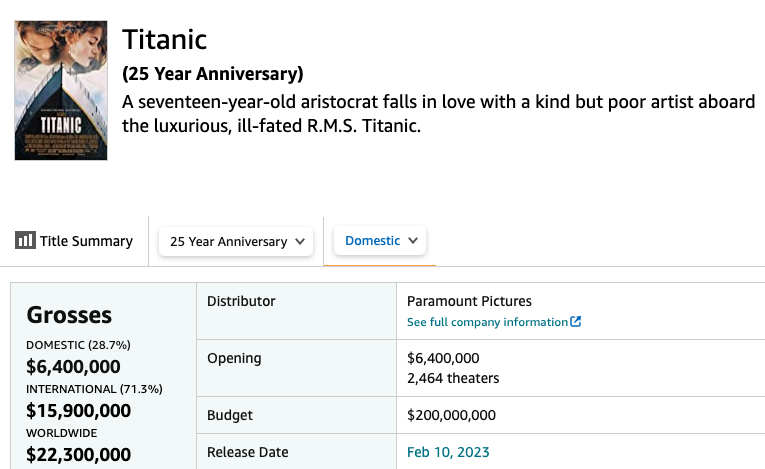The height and width of the screenshot is (469, 765).
Task: Click the Budget row label
Action: coord(230,415)
